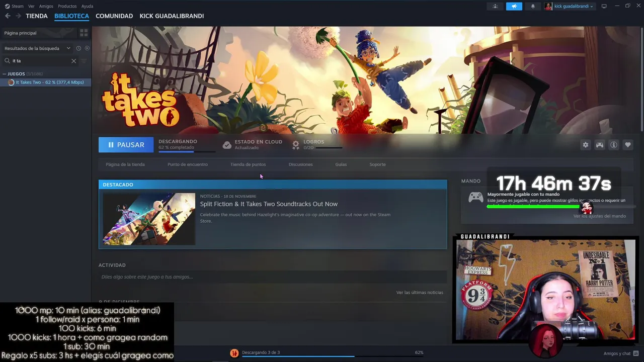
Task: Click the library search field
Action: coord(40,61)
